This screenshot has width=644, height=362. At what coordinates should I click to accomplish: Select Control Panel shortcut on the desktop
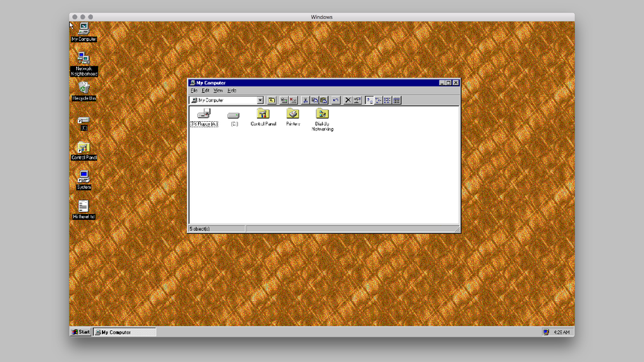[x=84, y=151]
